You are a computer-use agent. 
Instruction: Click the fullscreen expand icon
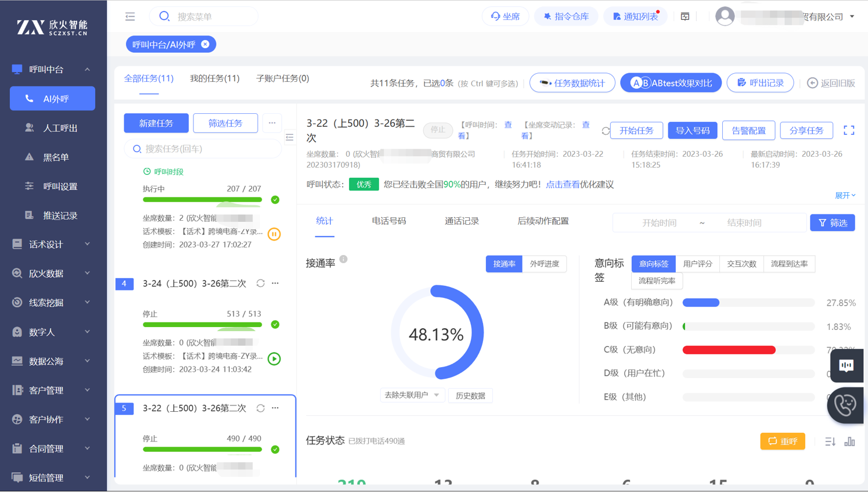point(848,131)
